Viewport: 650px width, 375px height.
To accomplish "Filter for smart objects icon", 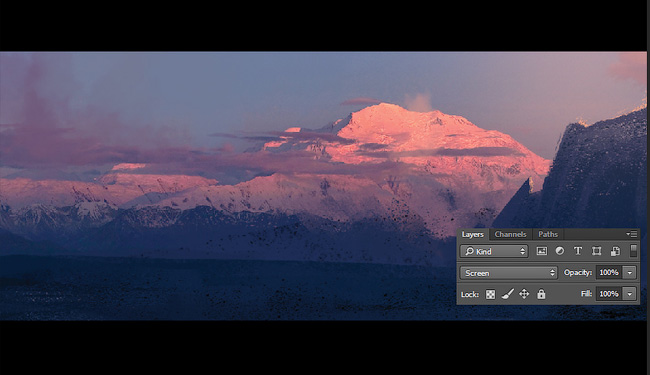I will 615,251.
